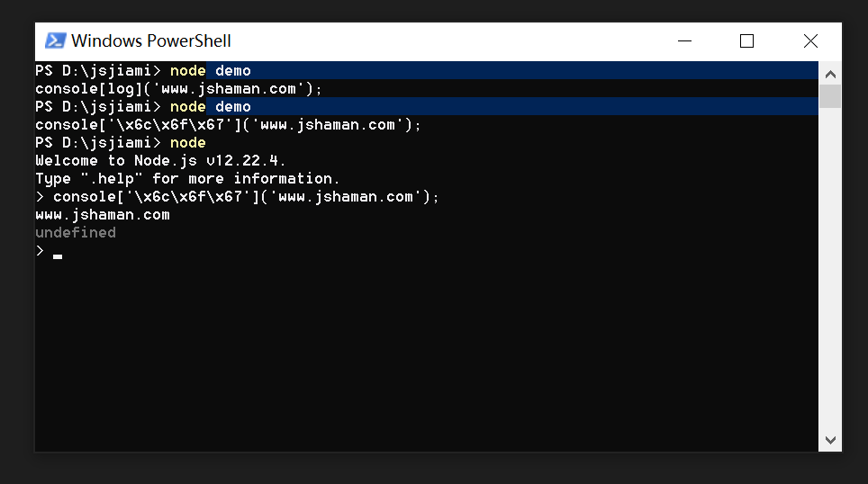This screenshot has width=868, height=484.
Task: Click the scrollbar up arrow
Action: click(x=830, y=74)
